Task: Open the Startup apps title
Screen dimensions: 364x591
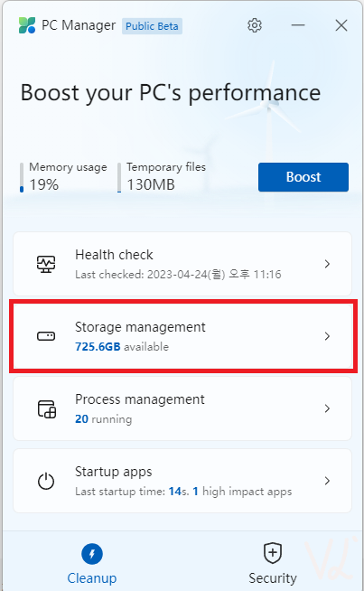Action: pyautogui.click(x=114, y=472)
